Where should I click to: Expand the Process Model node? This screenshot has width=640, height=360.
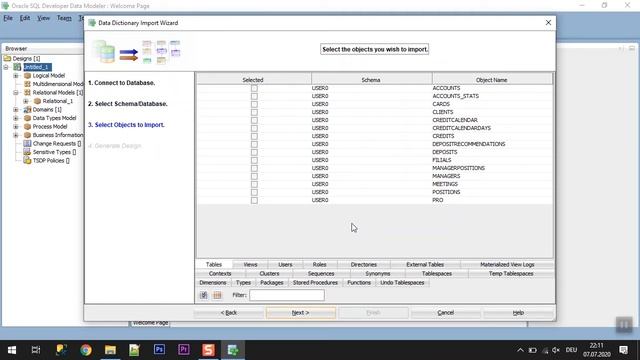coord(16,127)
